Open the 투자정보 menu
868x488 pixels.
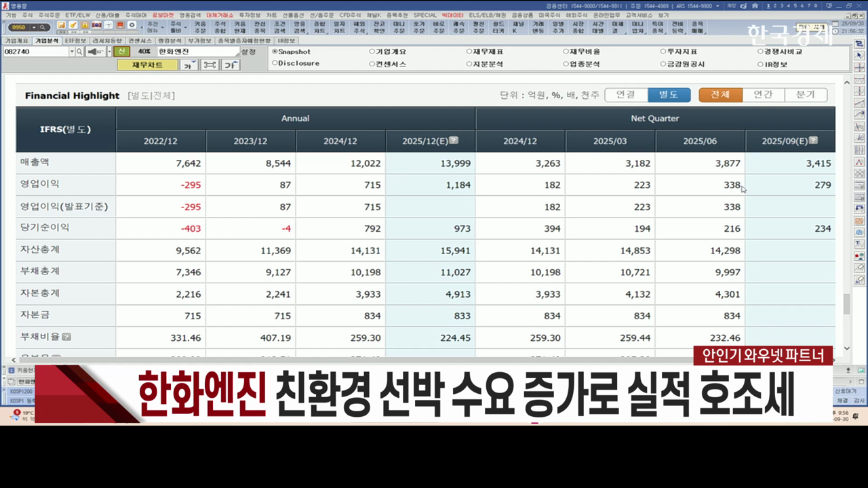pos(245,14)
